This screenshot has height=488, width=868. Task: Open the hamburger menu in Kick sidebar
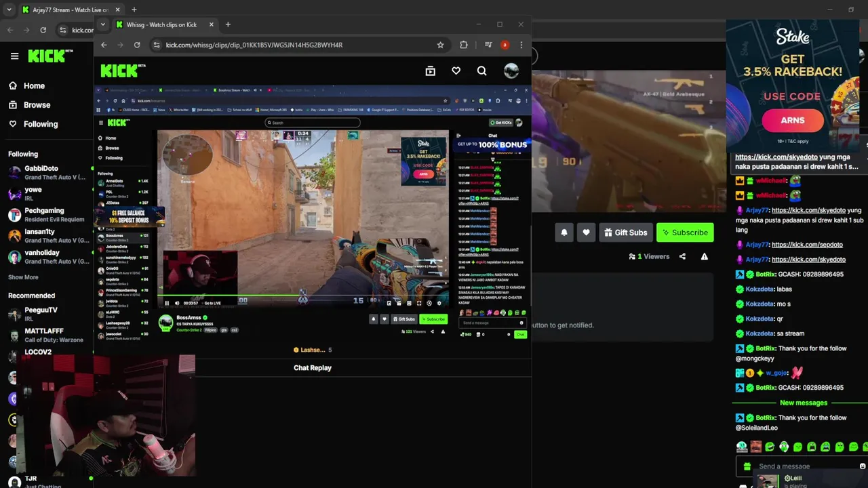14,56
